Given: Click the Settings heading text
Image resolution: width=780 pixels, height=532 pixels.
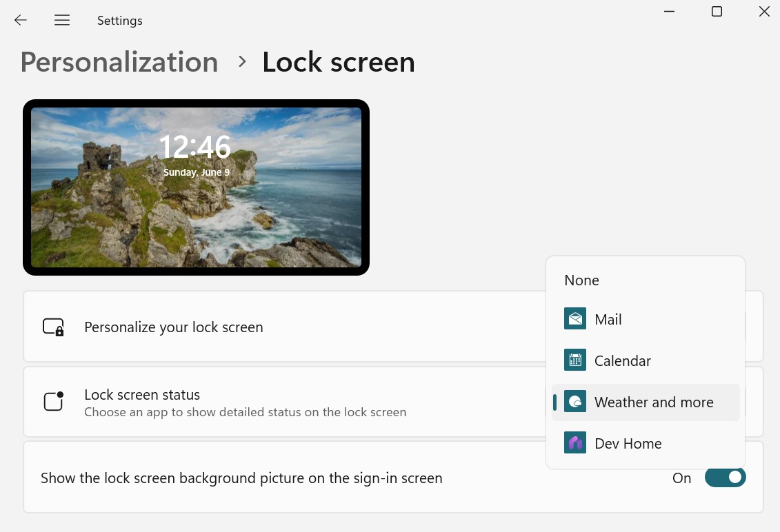Looking at the screenshot, I should click(x=119, y=20).
